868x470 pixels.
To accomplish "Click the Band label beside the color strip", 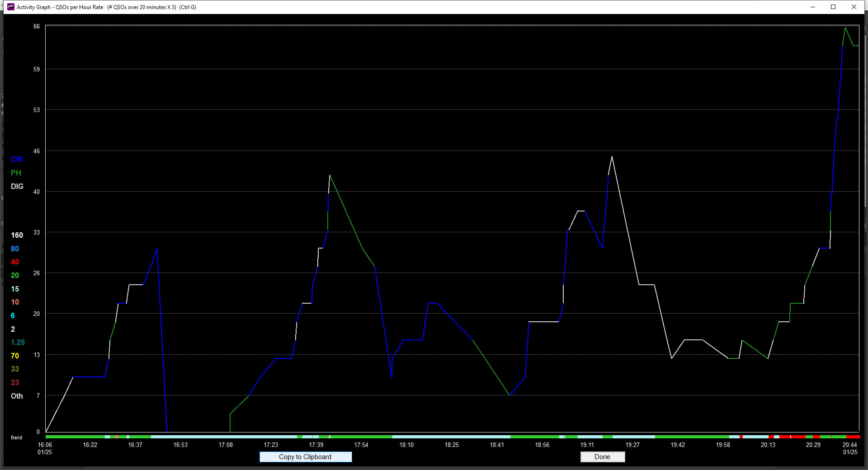I will (16, 437).
